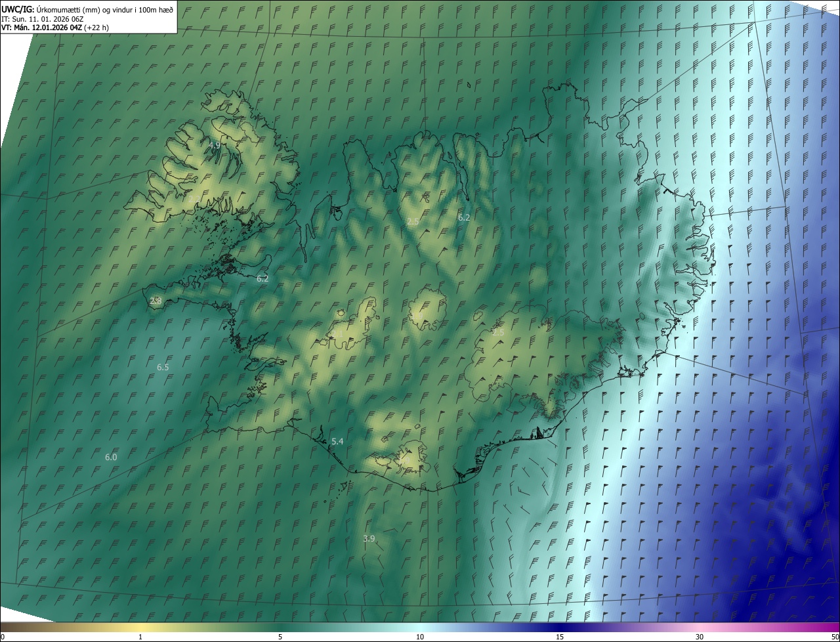The width and height of the screenshot is (840, 642).
Task: Click the 3.9 value in the sea south of Iceland
Action: pos(369,538)
